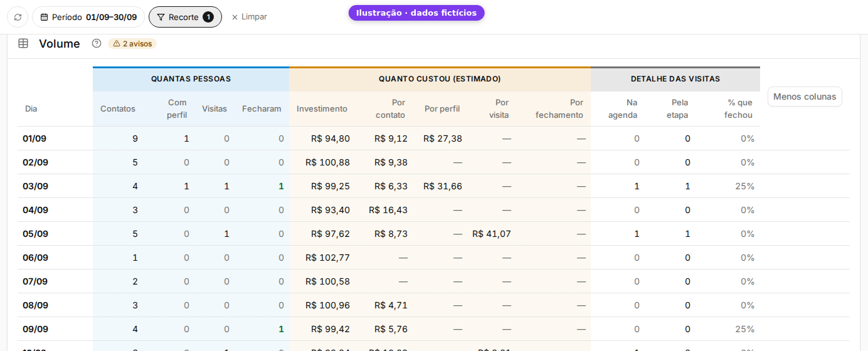Screen dimensions: 868x351
Task: Click the R$ 9,38 per contact value
Action: (x=391, y=162)
